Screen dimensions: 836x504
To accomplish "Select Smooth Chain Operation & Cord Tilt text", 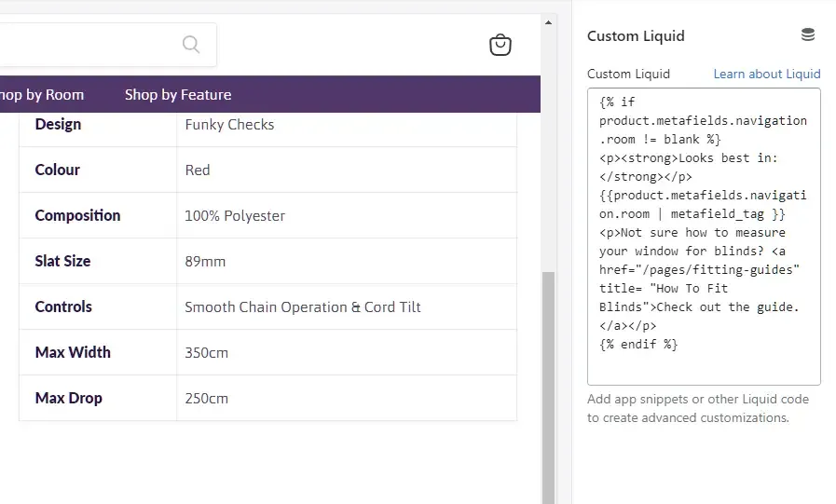I will pyautogui.click(x=303, y=307).
